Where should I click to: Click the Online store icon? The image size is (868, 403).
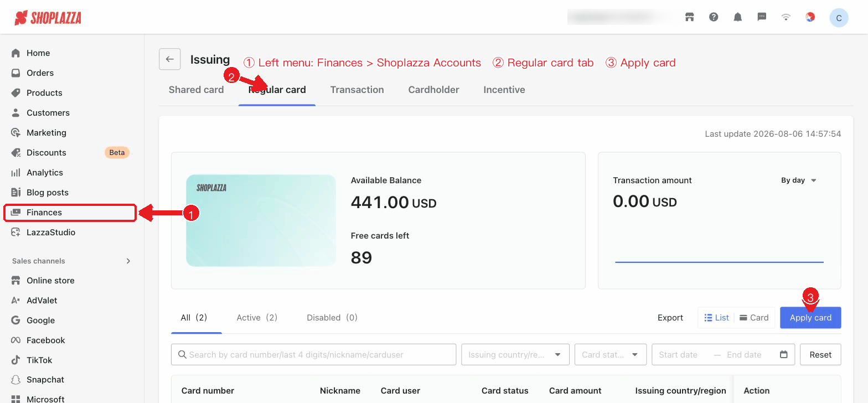coord(16,281)
